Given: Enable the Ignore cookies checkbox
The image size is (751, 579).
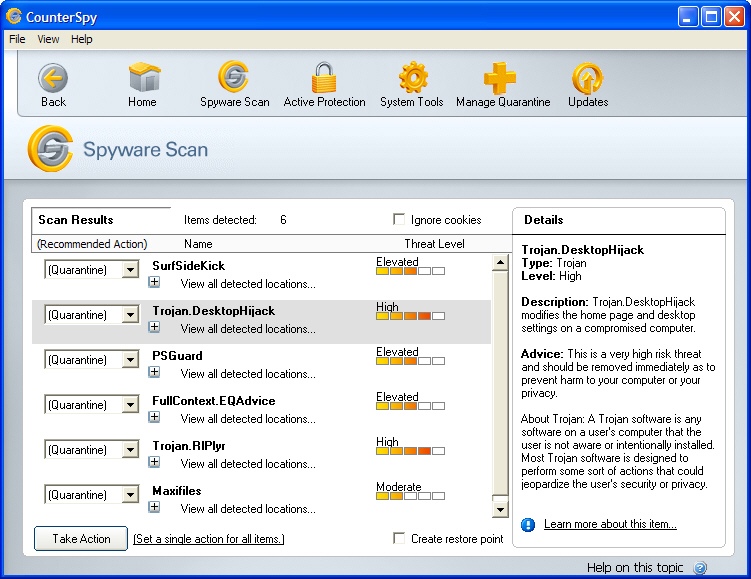Looking at the screenshot, I should point(400,220).
